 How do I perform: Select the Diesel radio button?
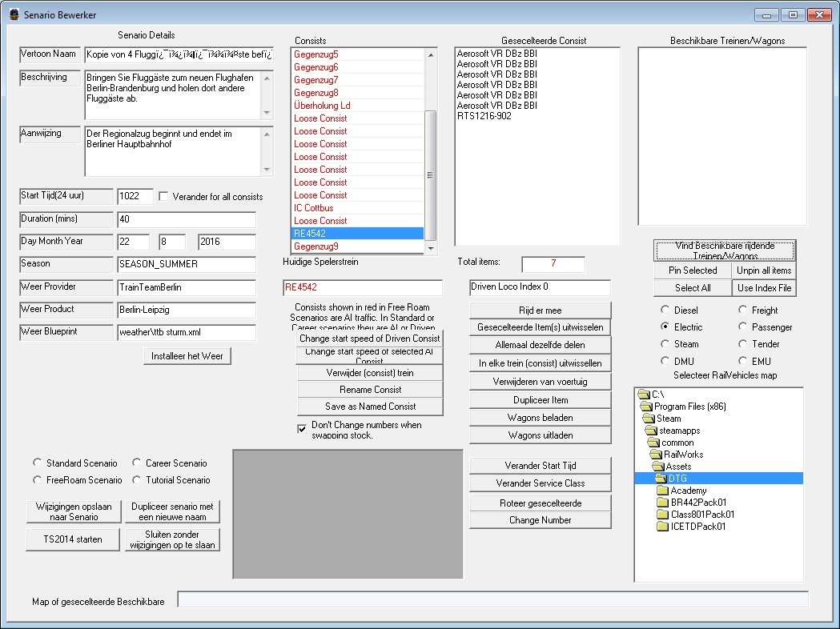click(665, 310)
